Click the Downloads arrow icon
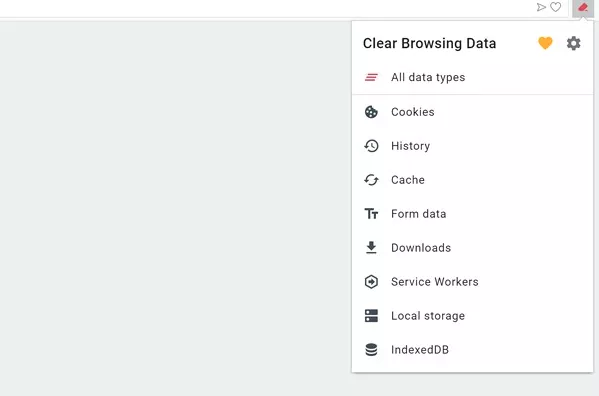The width and height of the screenshot is (599, 396). [371, 247]
